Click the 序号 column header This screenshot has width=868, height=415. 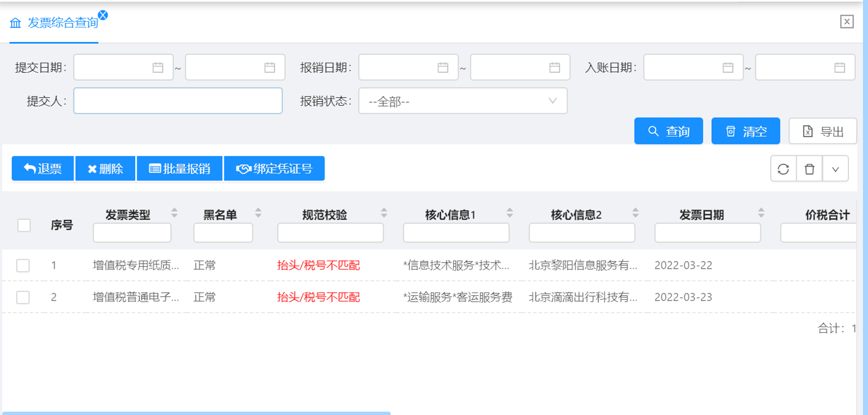point(62,225)
